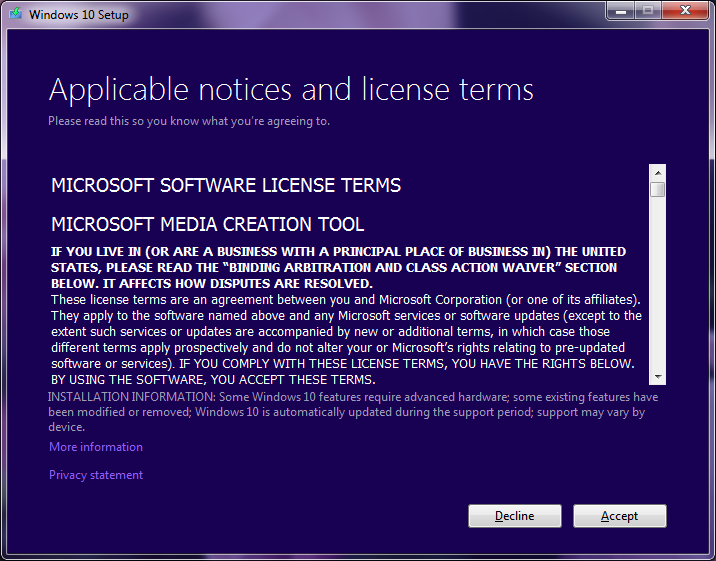The width and height of the screenshot is (716, 561).
Task: Click the Decline button
Action: [515, 516]
